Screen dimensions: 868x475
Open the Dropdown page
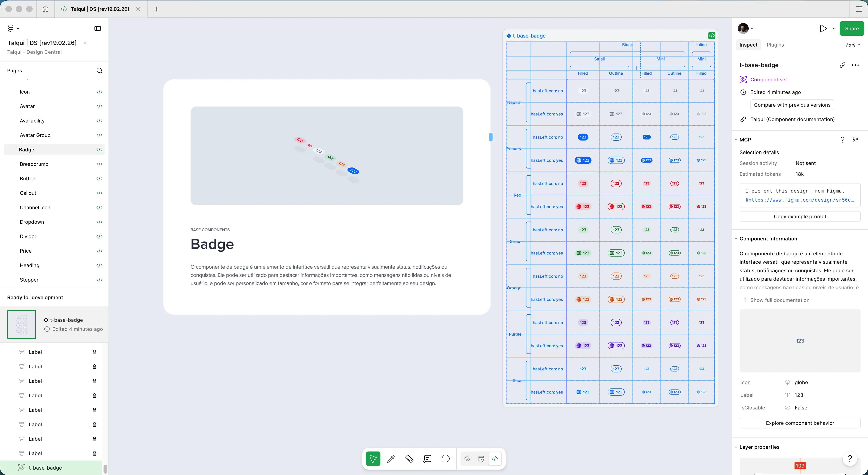pos(32,222)
